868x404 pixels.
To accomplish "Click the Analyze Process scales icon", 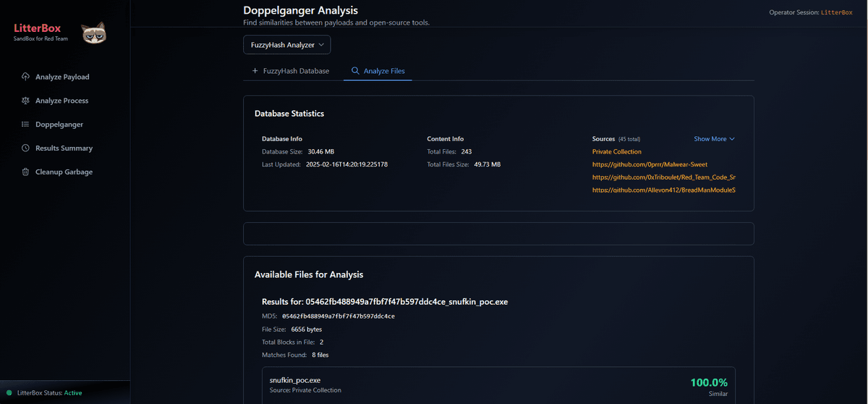I will click(x=26, y=101).
